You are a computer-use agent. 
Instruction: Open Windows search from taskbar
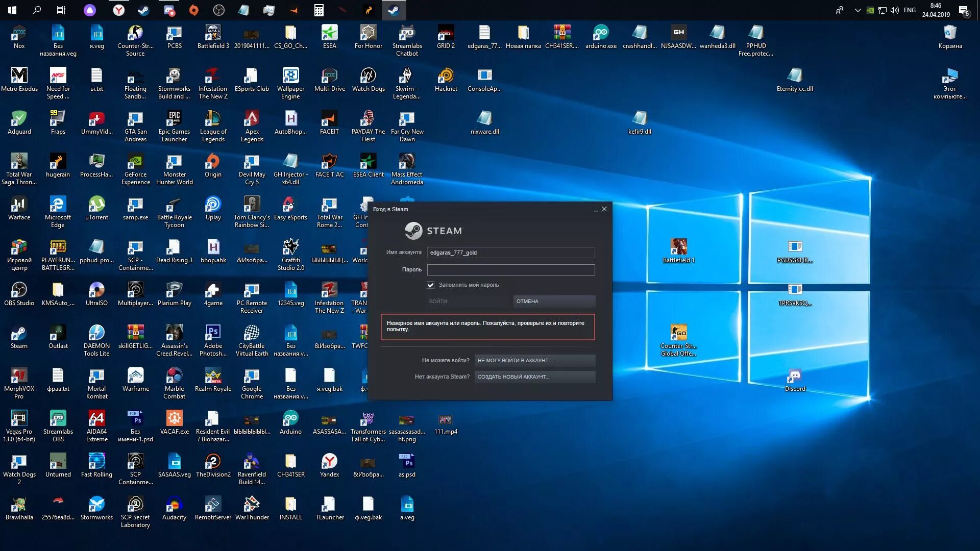(x=37, y=10)
